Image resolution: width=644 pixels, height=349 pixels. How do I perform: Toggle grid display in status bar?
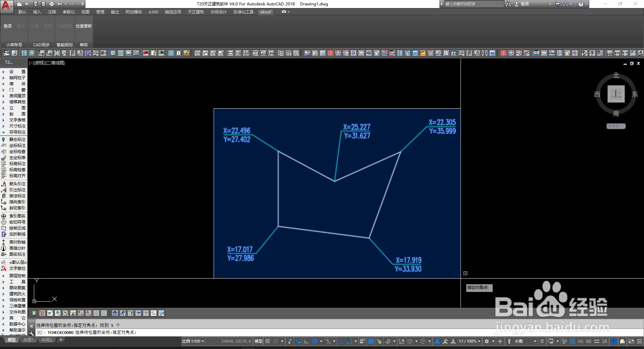tap(268, 341)
